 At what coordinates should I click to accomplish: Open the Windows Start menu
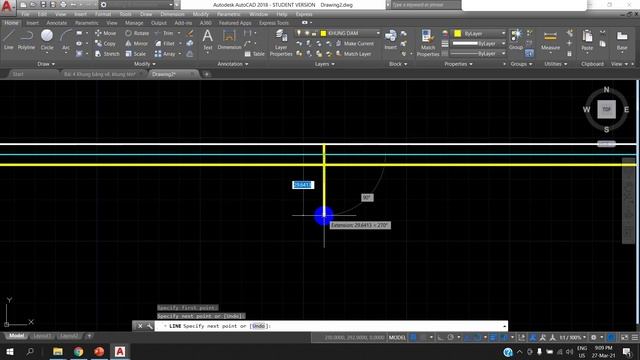10,351
